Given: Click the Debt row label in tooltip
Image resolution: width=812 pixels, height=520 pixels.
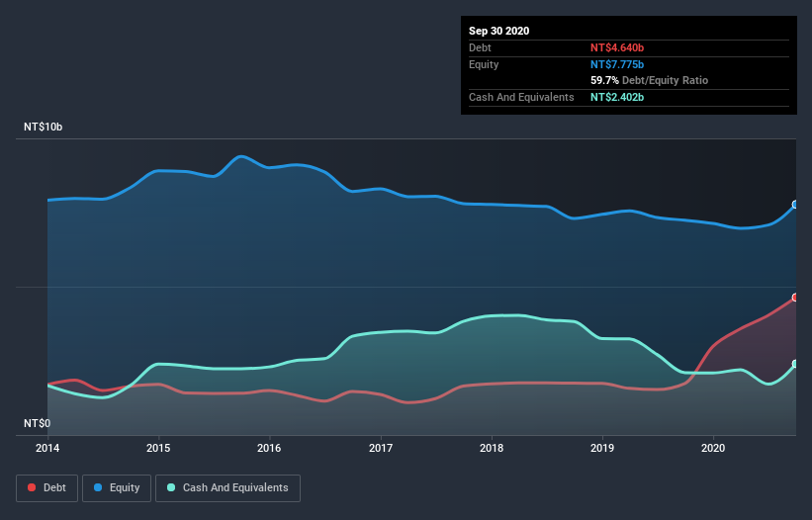Looking at the screenshot, I should [x=480, y=47].
